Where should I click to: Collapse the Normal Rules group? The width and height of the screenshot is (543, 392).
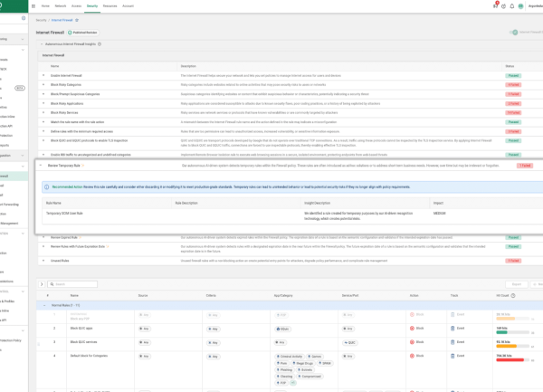point(44,305)
